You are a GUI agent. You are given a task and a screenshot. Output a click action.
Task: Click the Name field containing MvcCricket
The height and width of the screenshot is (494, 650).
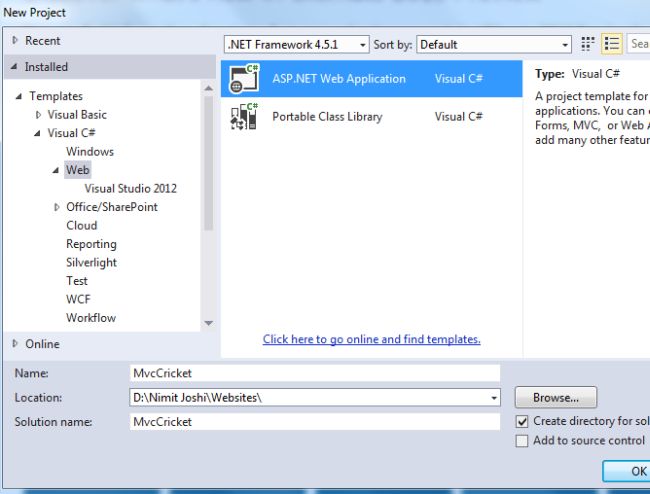point(315,373)
